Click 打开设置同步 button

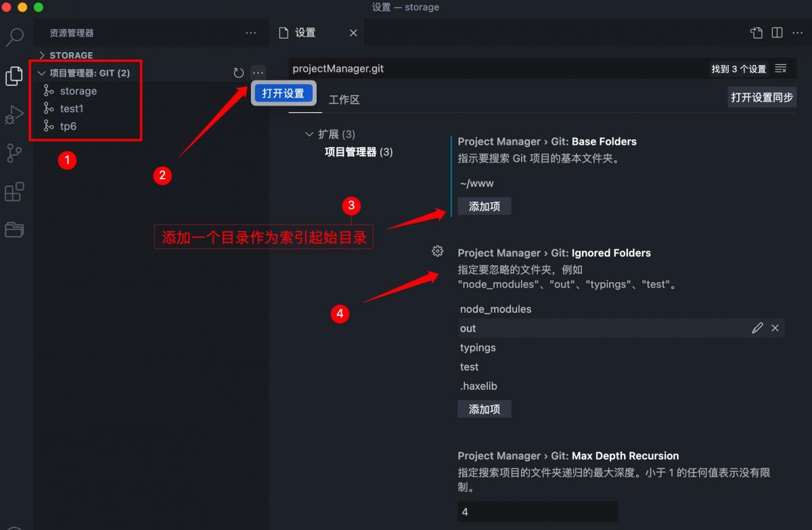(x=762, y=97)
